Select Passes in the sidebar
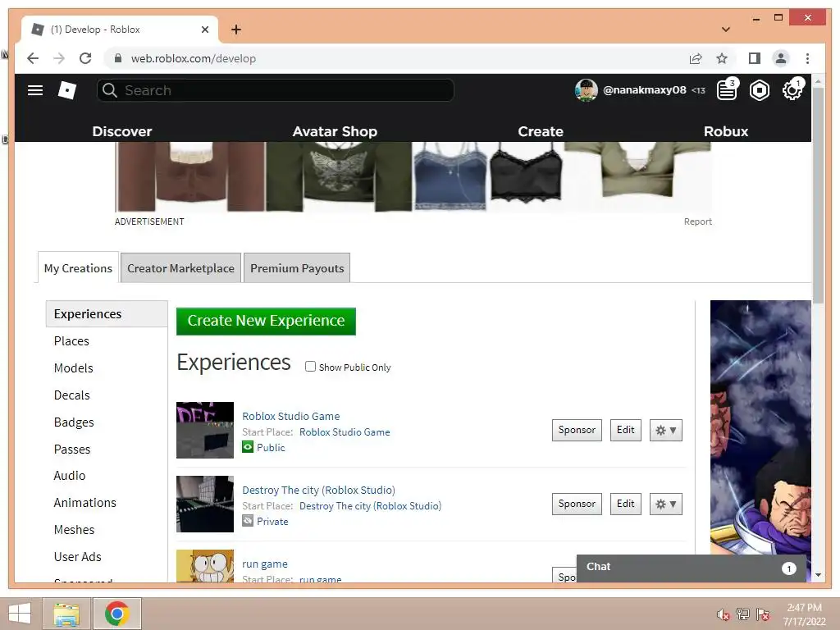This screenshot has height=630, width=840. tap(72, 450)
